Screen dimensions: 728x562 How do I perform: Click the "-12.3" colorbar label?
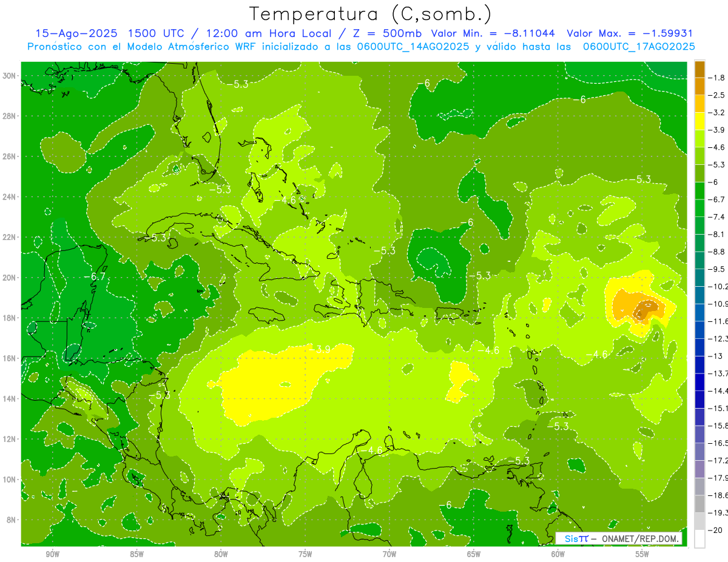[719, 339]
